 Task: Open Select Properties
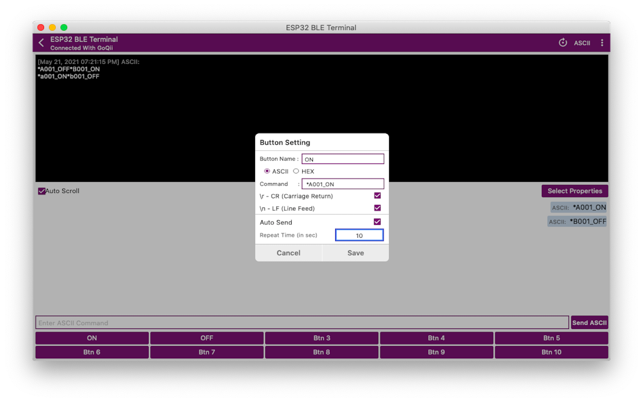[x=575, y=191]
